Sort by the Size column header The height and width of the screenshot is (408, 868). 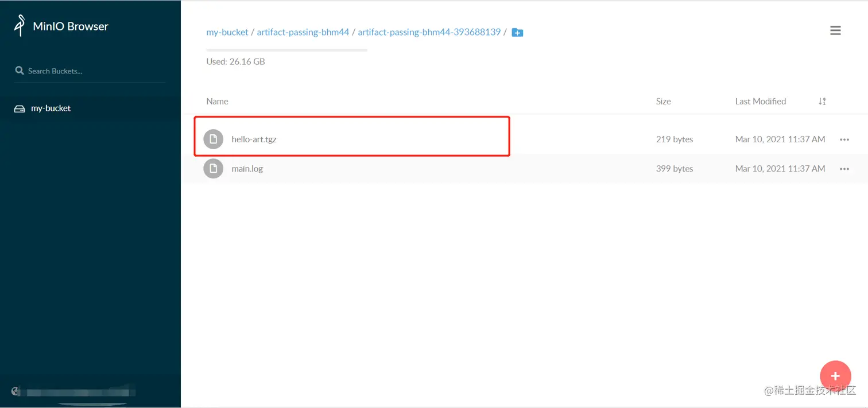[x=664, y=101]
